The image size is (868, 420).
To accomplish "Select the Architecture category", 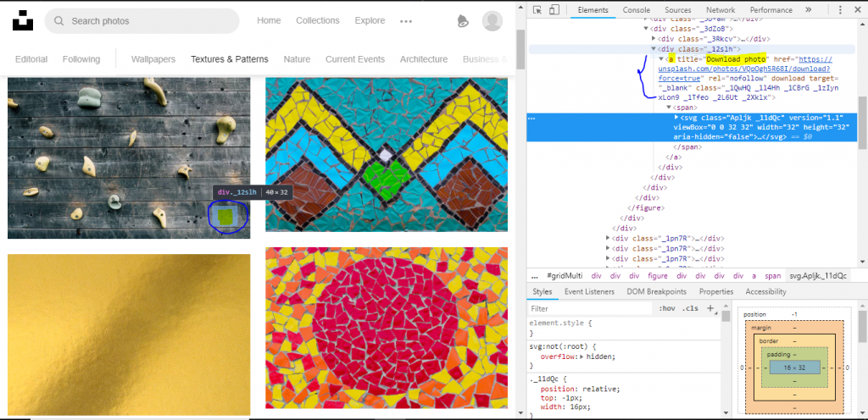I will [x=424, y=59].
